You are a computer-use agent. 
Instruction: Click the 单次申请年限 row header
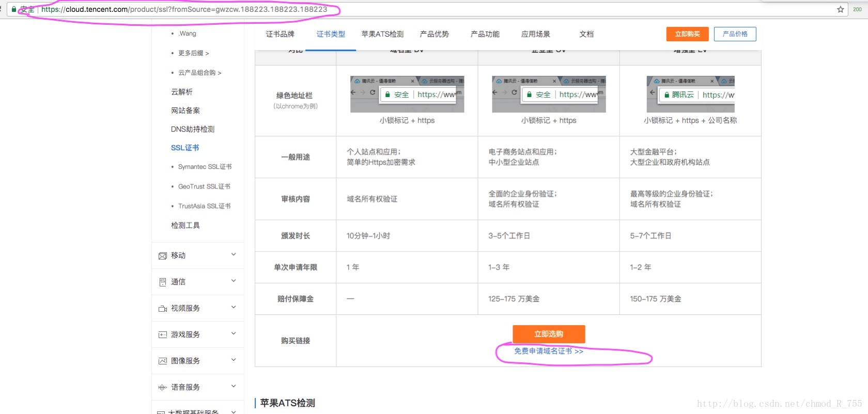296,267
